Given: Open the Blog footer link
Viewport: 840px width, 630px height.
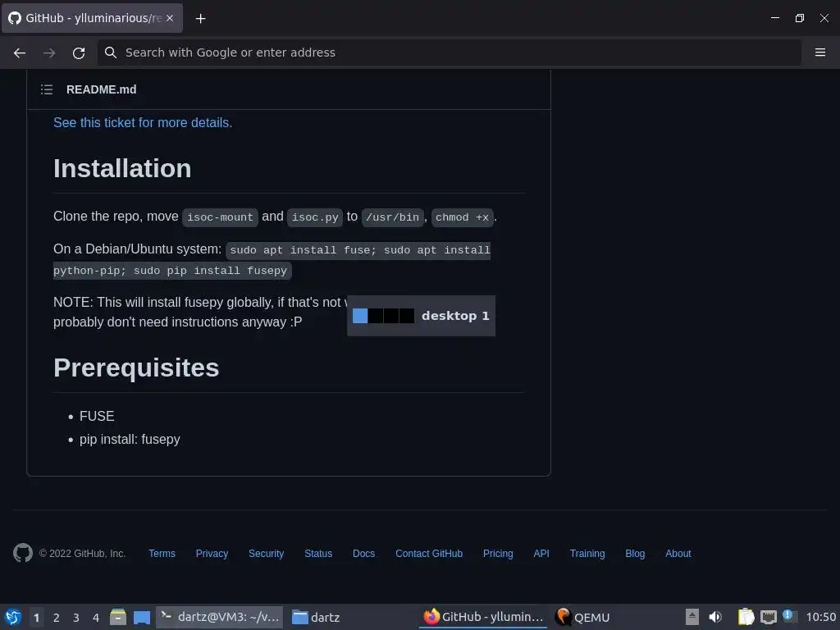Looking at the screenshot, I should point(635,554).
